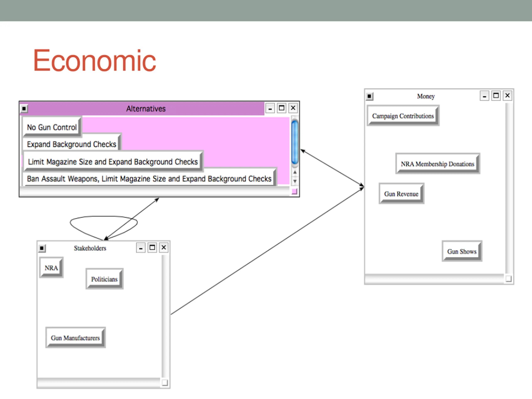This screenshot has width=532, height=399.
Task: Minimize the Money cluster window
Action: pos(484,96)
